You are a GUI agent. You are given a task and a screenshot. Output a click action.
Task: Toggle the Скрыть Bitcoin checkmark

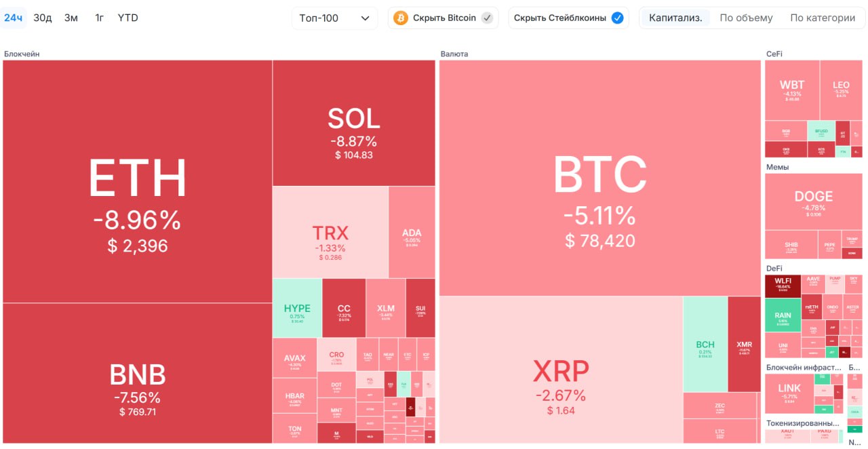tap(487, 18)
